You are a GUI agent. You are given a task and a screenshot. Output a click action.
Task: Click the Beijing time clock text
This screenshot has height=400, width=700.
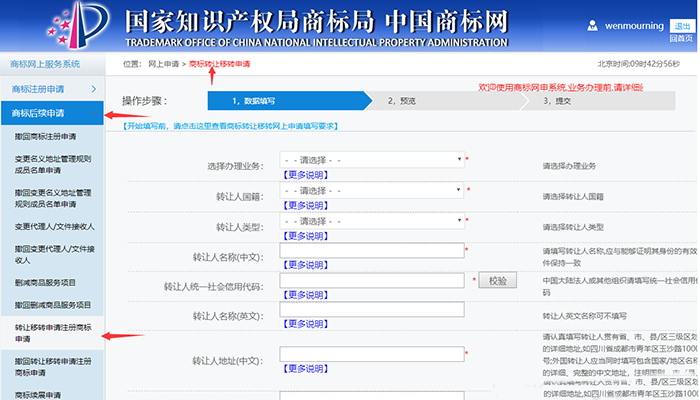coord(639,64)
